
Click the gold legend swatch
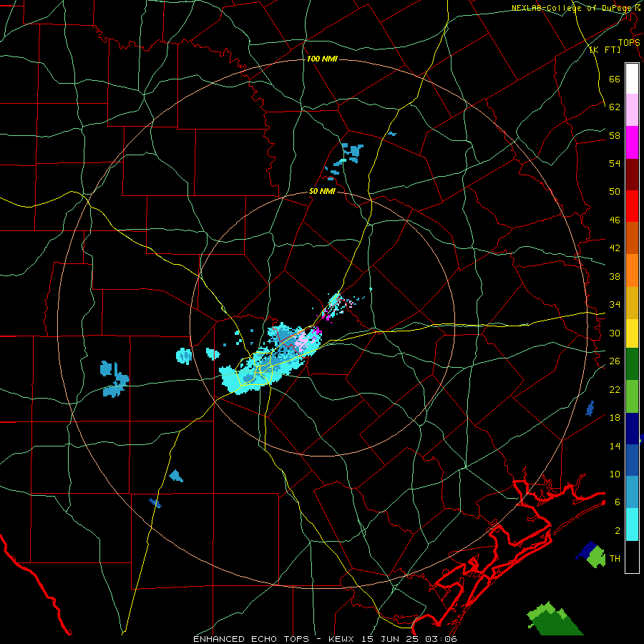coord(632,302)
